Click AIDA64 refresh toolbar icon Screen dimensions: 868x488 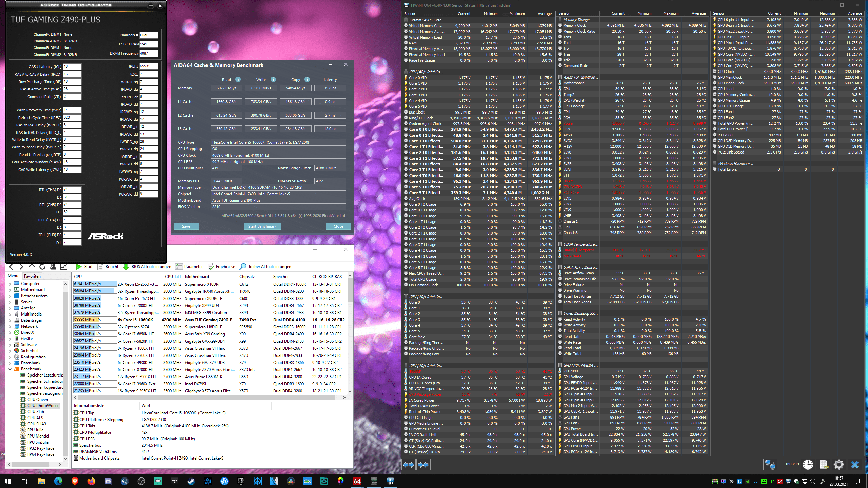point(42,267)
